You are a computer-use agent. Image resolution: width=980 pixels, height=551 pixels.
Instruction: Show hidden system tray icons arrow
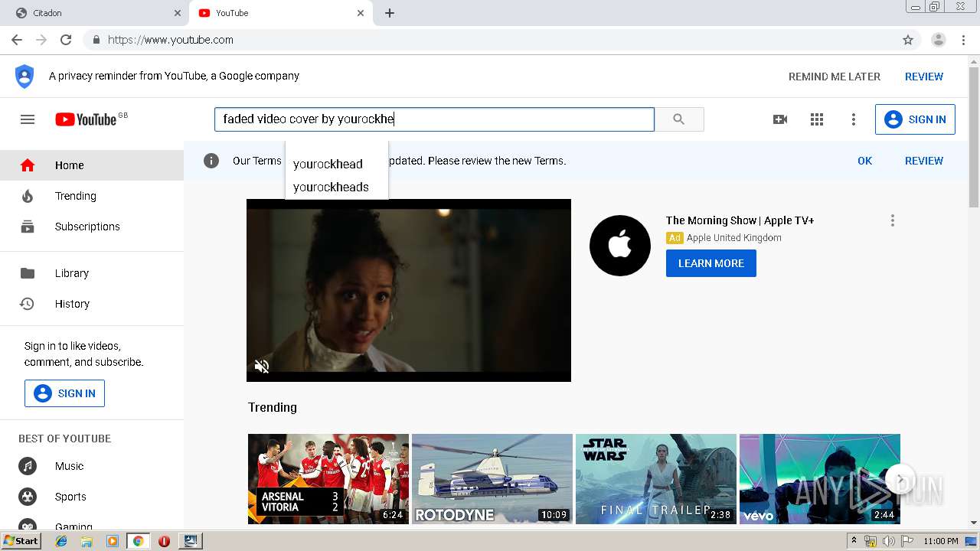854,541
